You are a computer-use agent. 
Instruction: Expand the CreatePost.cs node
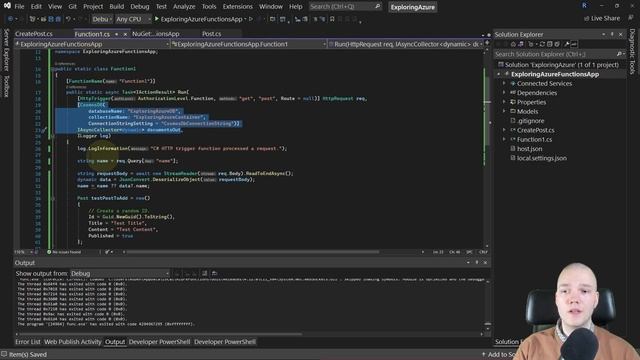click(504, 130)
